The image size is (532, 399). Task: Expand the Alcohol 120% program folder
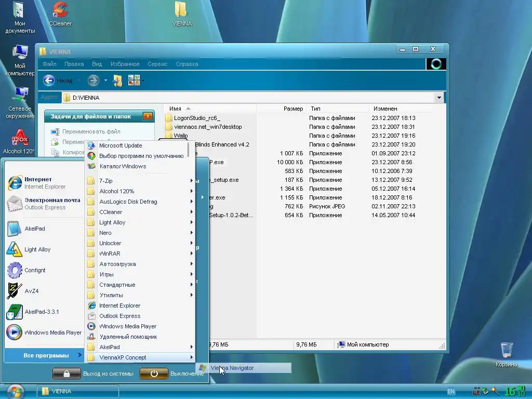pyautogui.click(x=140, y=191)
